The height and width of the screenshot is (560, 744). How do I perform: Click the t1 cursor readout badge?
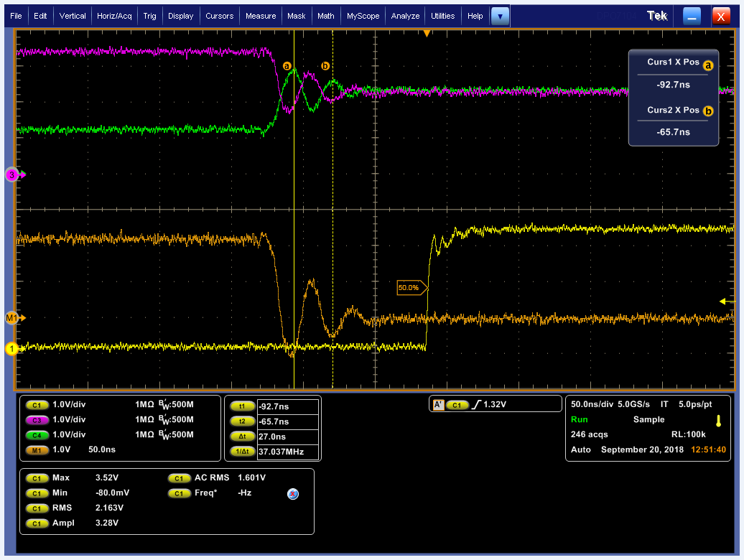click(x=242, y=406)
